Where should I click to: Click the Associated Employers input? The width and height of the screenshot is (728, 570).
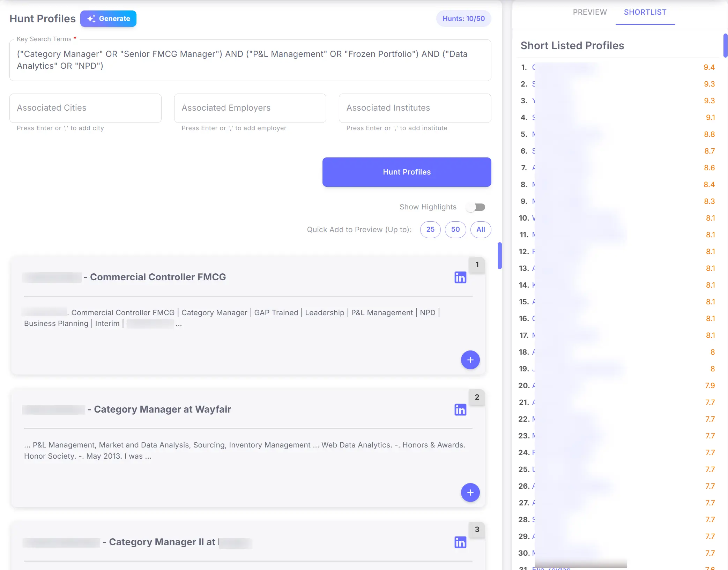250,108
